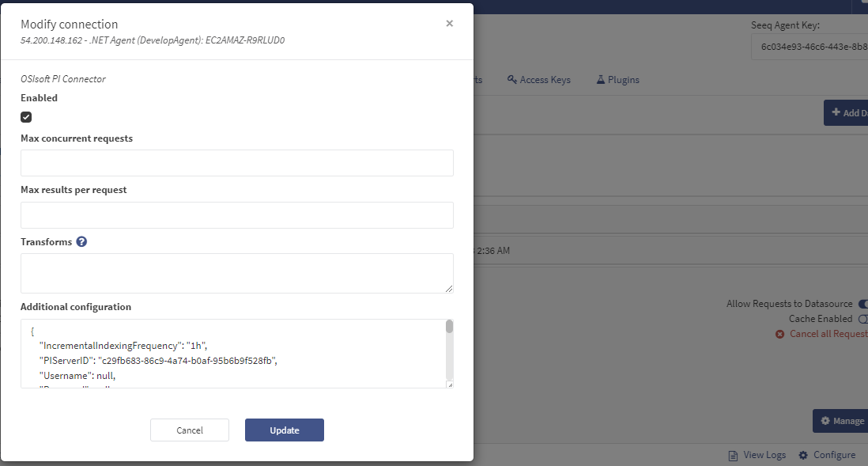
Task: Click the Transforms help question-mark icon
Action: tap(81, 242)
